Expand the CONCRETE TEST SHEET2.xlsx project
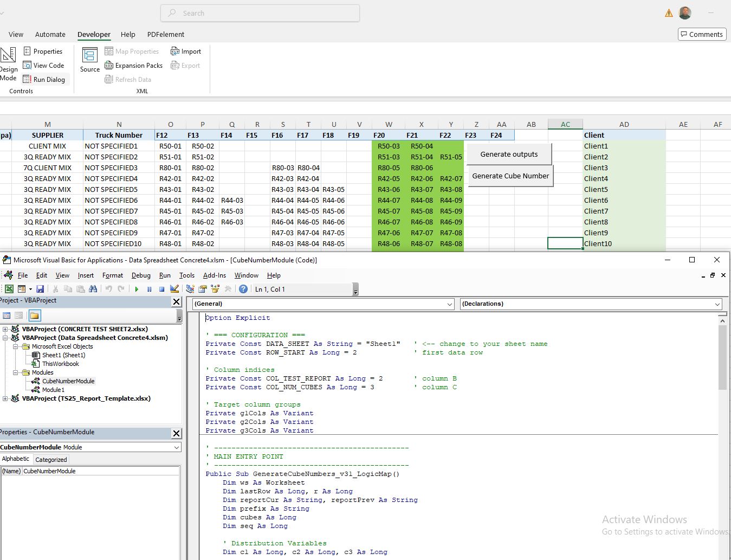 [4, 329]
